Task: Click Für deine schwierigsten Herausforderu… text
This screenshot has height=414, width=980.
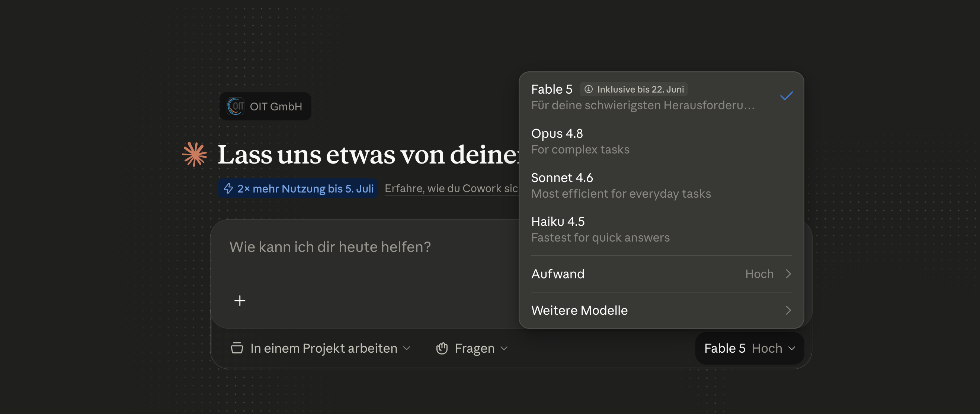Action: (643, 105)
